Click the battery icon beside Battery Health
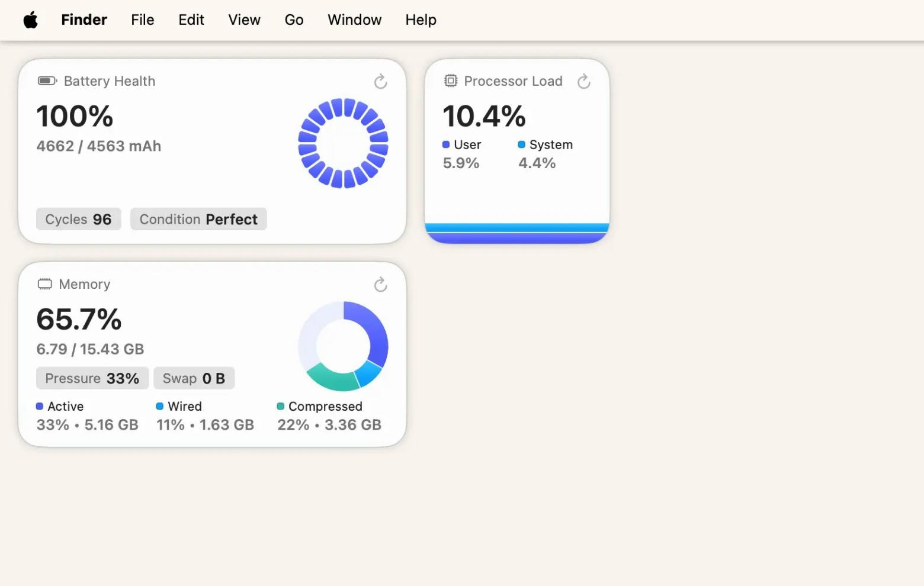924x586 pixels. point(47,81)
